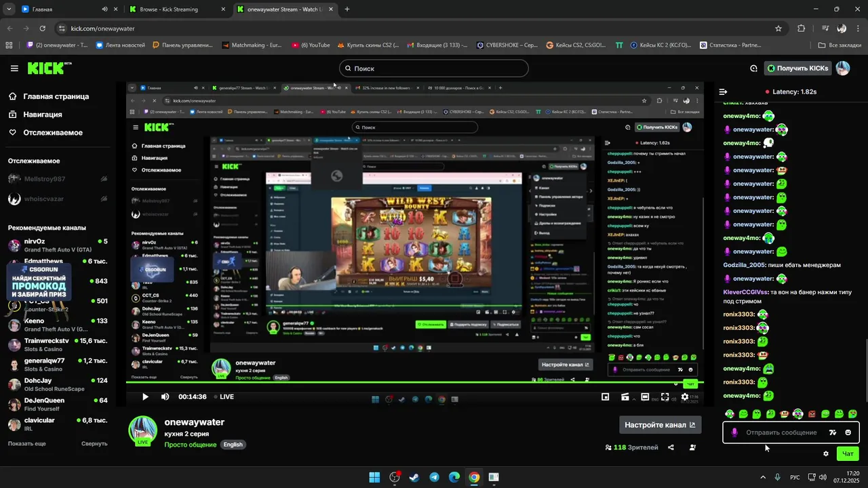Screen dimensions: 868x488
Task: Open recommended channel DeJenQueen
Action: pos(58,404)
